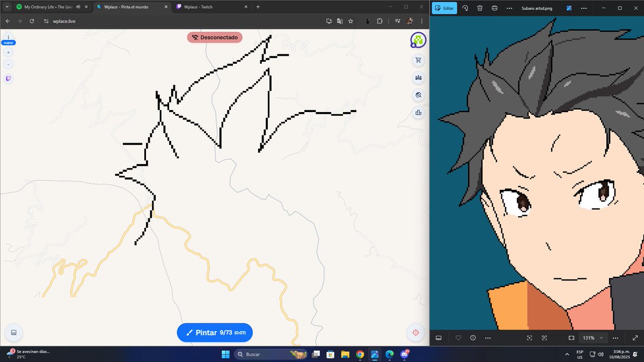Click the locate-me target icon on map
Viewport: 644px width, 362px height.
(x=415, y=333)
